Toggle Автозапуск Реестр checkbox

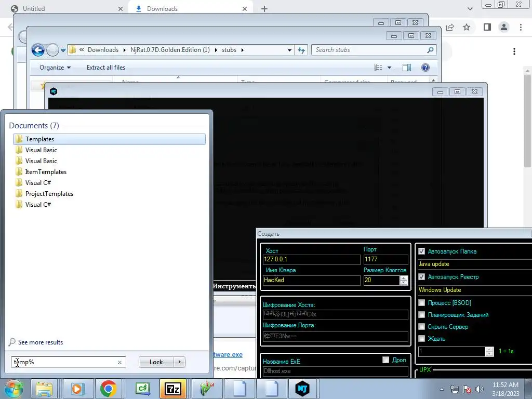click(x=421, y=277)
